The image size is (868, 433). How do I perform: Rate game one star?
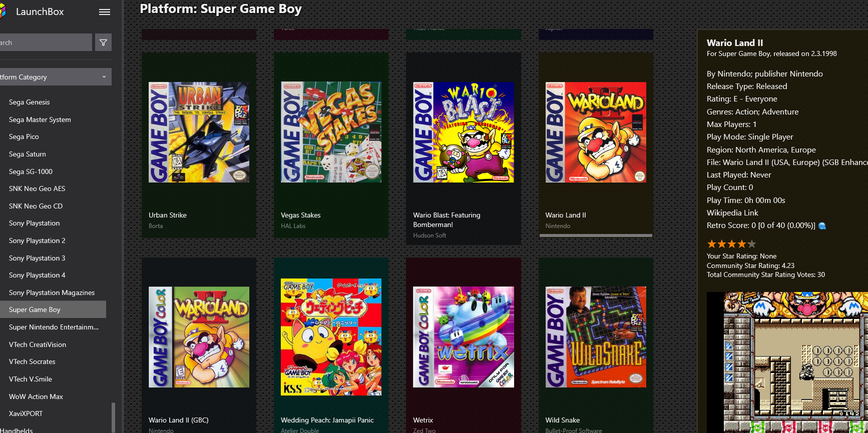click(x=712, y=244)
